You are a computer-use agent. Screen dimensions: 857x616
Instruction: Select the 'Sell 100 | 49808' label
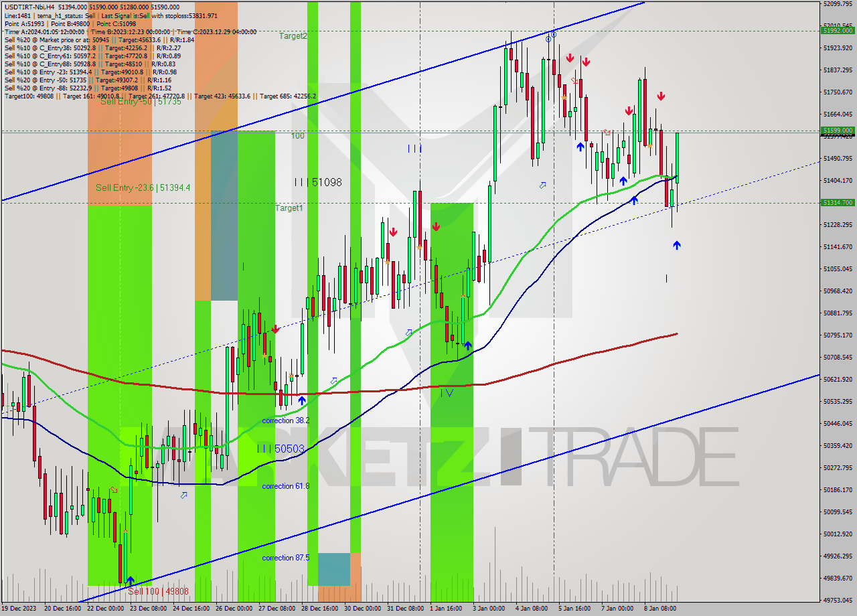(158, 591)
